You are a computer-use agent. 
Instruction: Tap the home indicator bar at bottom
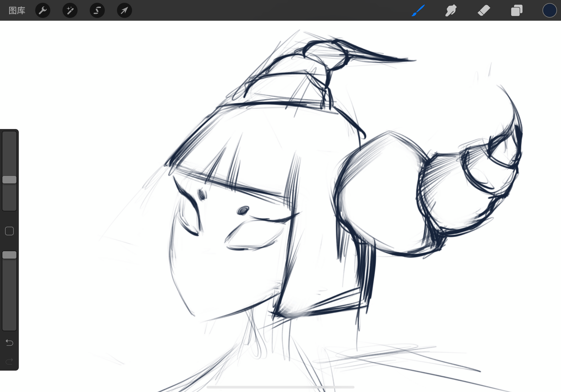pyautogui.click(x=280, y=387)
